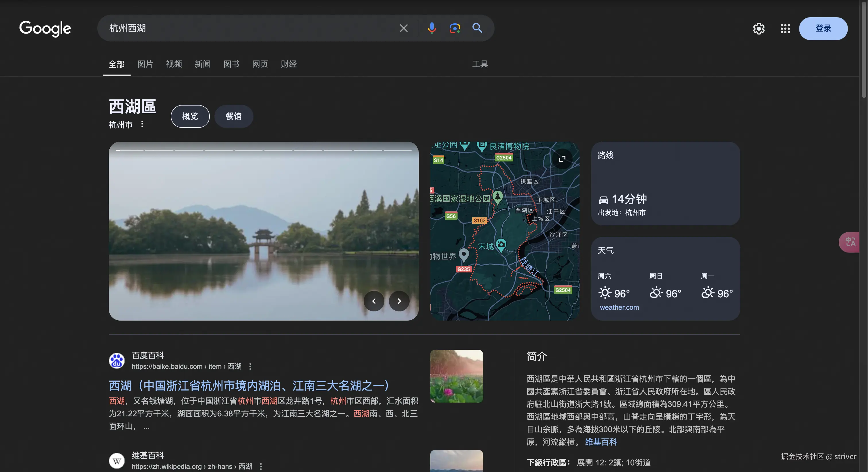Viewport: 868px width, 472px height.
Task: Select the 概览 chip
Action: [x=190, y=116]
